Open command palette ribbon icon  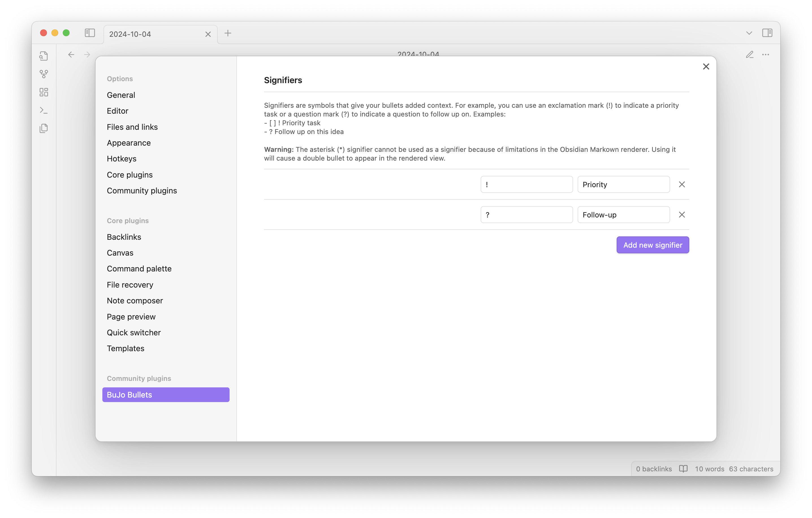click(x=44, y=110)
